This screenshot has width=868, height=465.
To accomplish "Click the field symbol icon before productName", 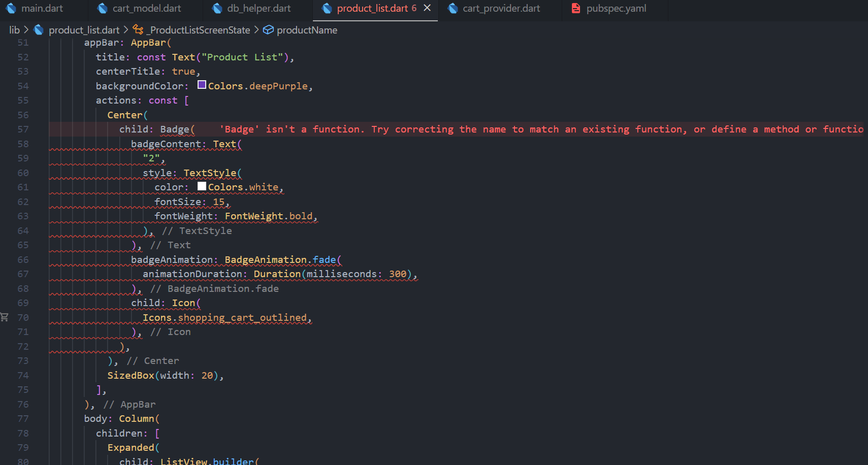I will [268, 30].
